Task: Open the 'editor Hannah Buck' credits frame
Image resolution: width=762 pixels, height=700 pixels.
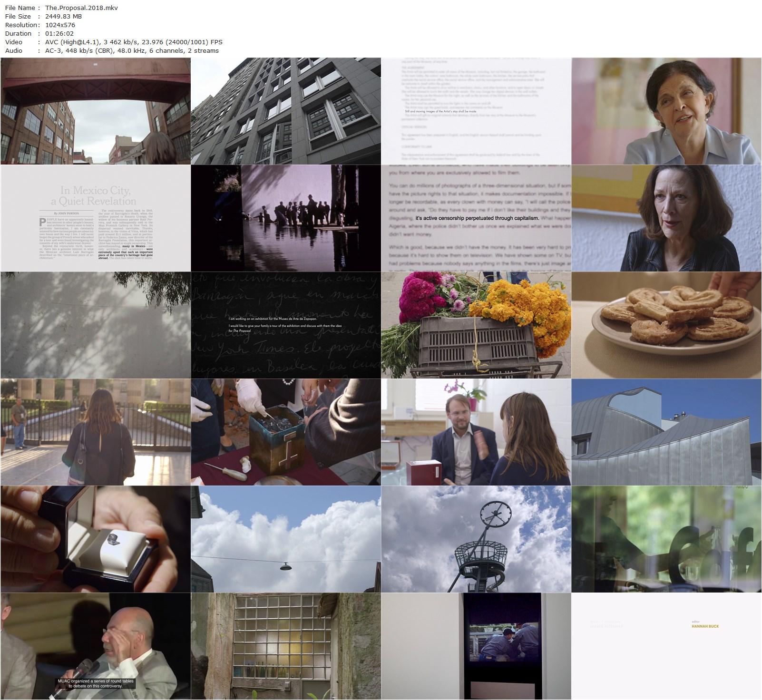Action: point(666,646)
